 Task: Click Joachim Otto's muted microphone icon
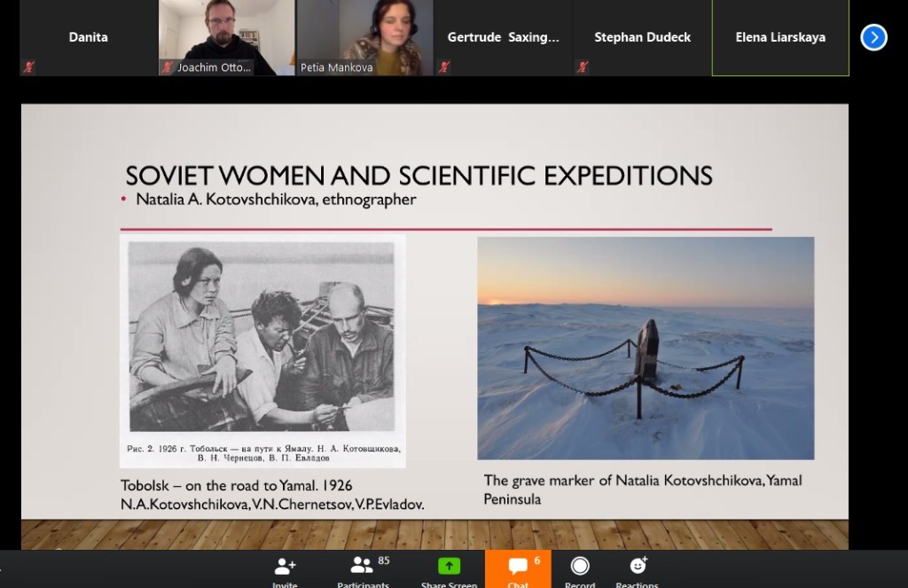tap(167, 67)
